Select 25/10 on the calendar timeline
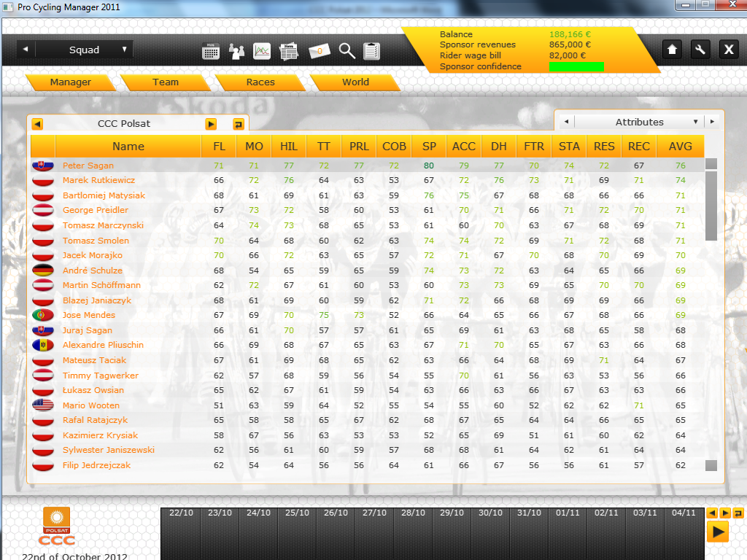The image size is (747, 560). pos(298,513)
